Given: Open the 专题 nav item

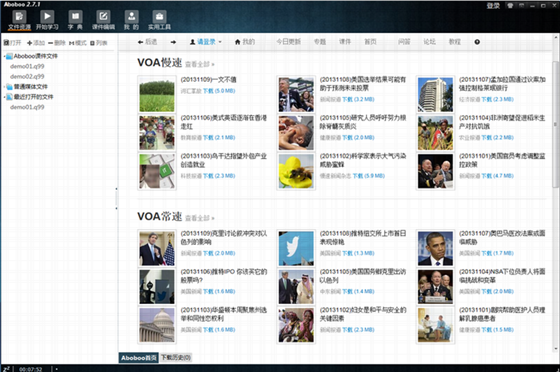Looking at the screenshot, I should click(320, 42).
